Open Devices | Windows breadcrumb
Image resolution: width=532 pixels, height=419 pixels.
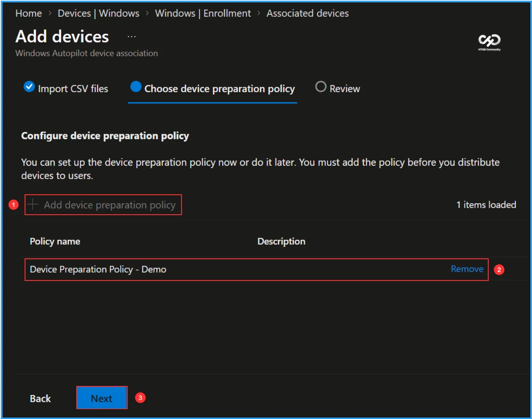pyautogui.click(x=98, y=13)
